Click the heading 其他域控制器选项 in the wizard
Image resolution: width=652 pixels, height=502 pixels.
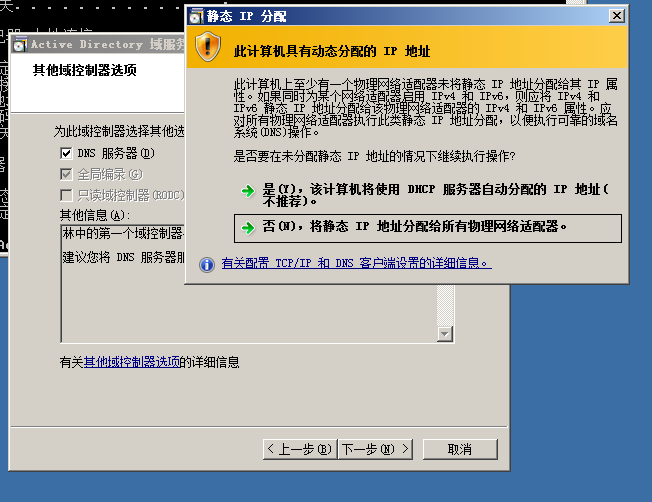pos(85,70)
